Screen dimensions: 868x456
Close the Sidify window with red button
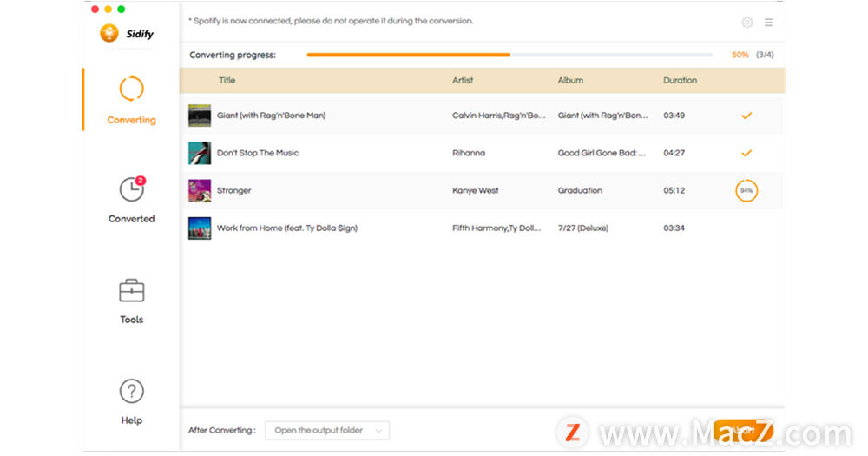point(95,9)
